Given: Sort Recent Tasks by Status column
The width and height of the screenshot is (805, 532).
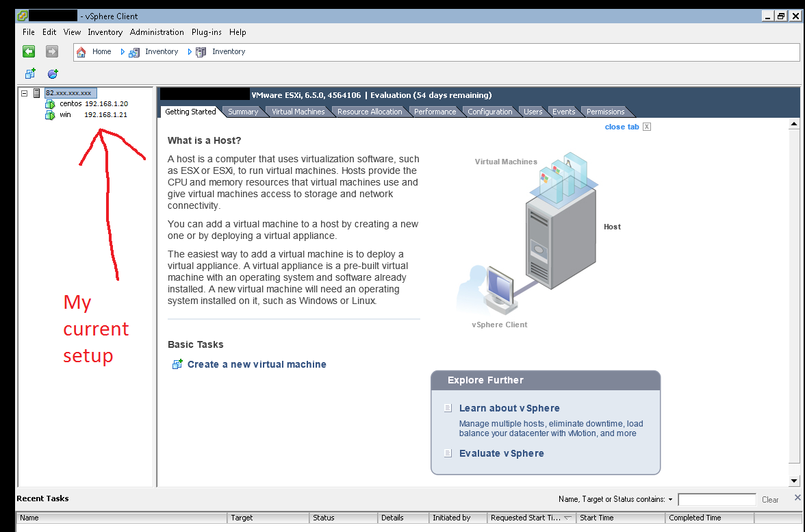Looking at the screenshot, I should pyautogui.click(x=344, y=518).
